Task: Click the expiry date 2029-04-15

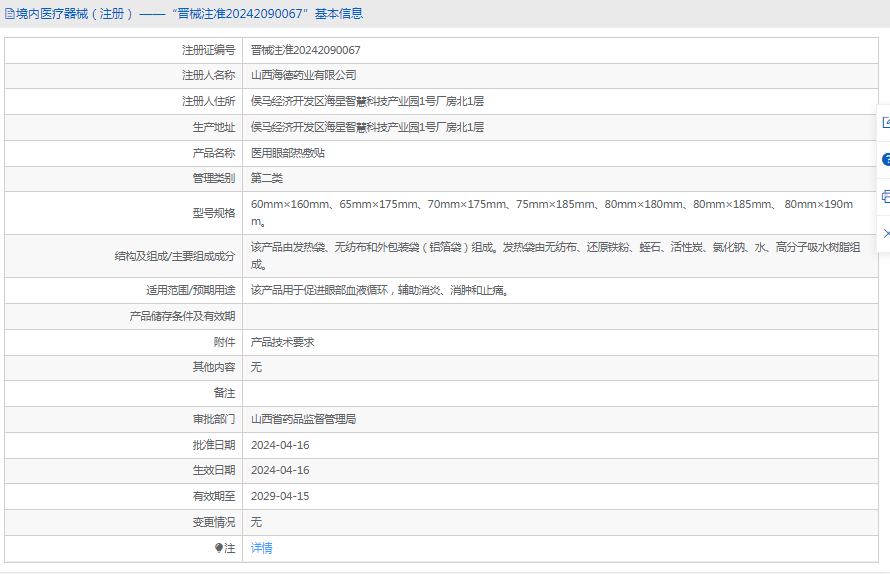Action: pyautogui.click(x=280, y=496)
